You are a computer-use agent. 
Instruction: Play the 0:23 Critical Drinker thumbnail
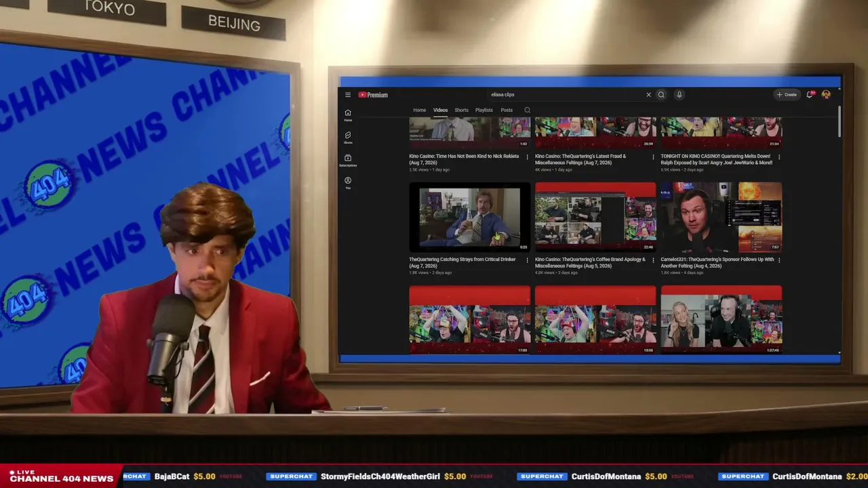(470, 217)
